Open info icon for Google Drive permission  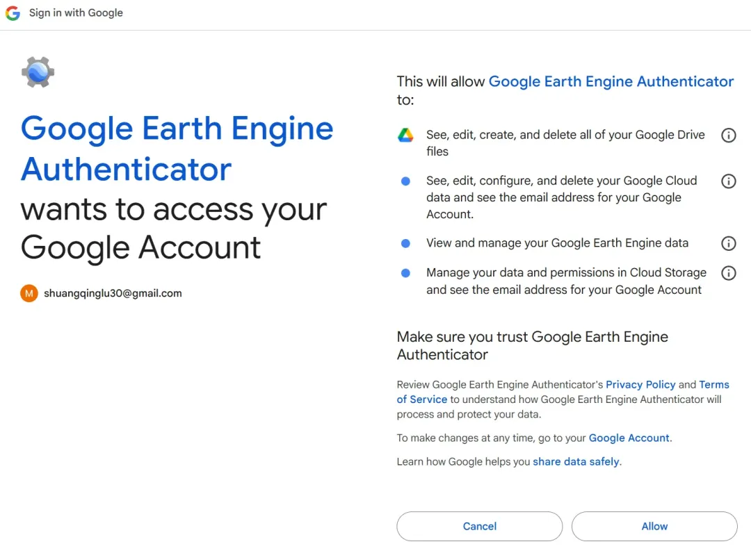[x=728, y=135]
